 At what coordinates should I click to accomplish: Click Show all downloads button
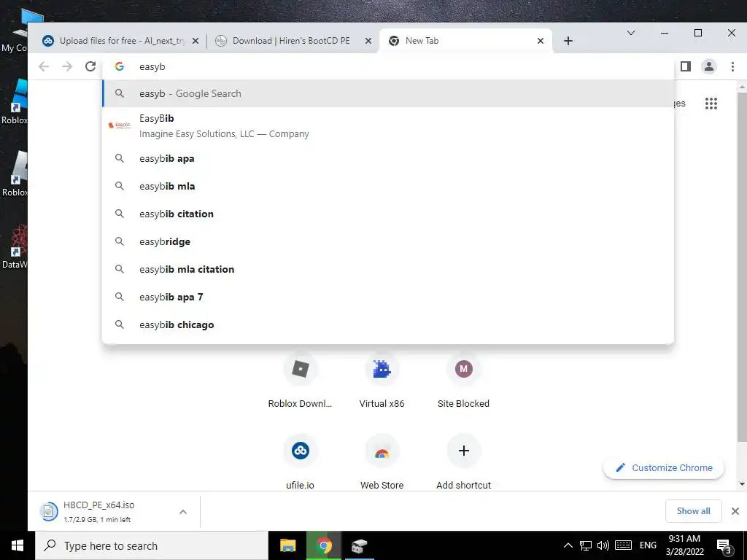click(693, 511)
